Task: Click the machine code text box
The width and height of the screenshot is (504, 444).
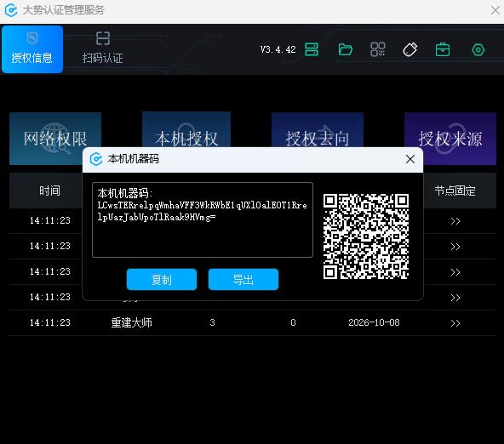Action: pyautogui.click(x=203, y=220)
